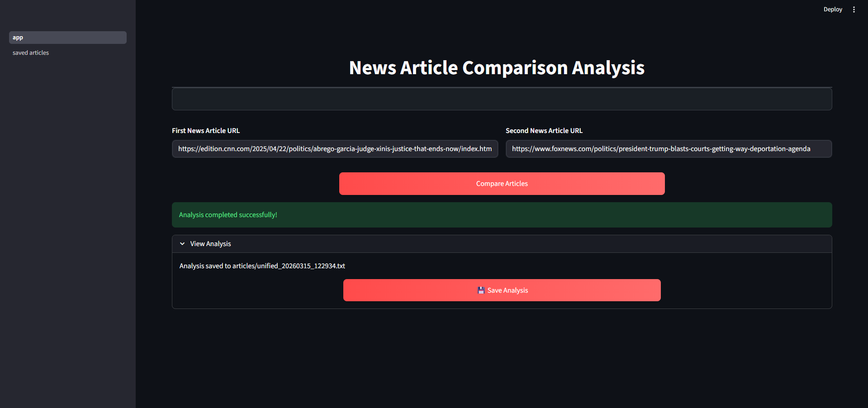Screen dimensions: 868x408
Task: Click the First News Article URL label
Action: [x=206, y=131]
